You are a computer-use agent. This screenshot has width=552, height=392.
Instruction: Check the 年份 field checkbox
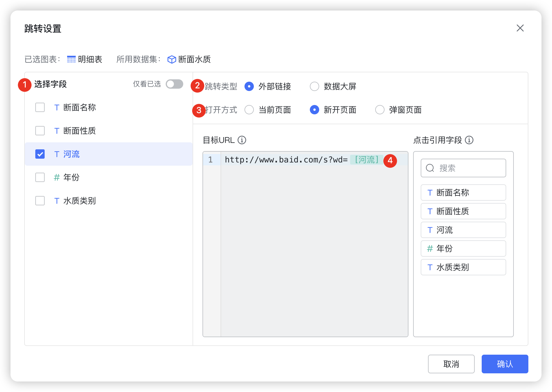click(x=40, y=177)
